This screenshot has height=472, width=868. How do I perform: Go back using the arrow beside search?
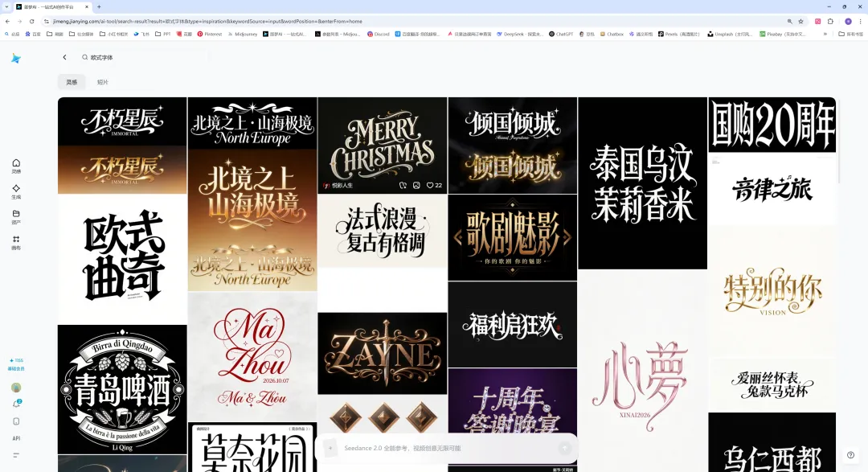tap(65, 57)
